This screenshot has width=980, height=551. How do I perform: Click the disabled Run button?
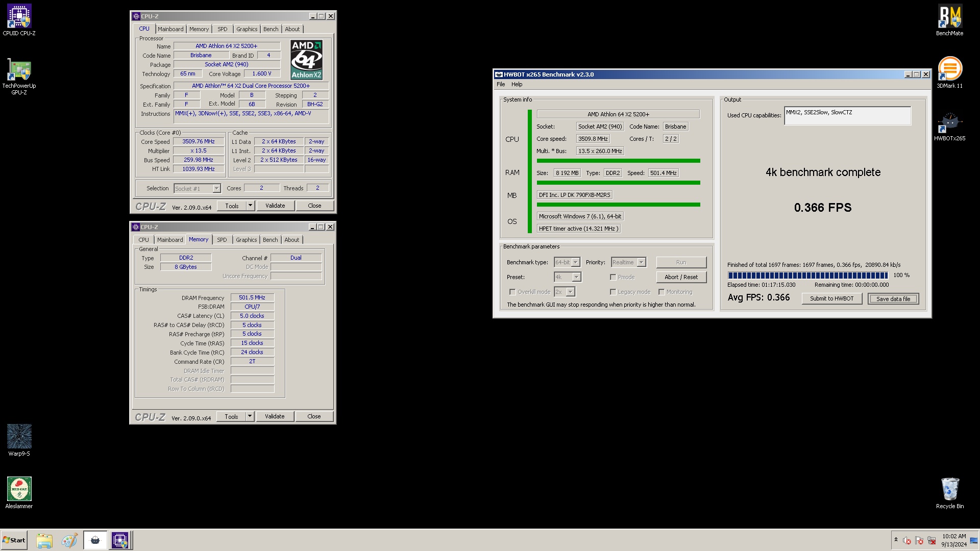click(681, 262)
